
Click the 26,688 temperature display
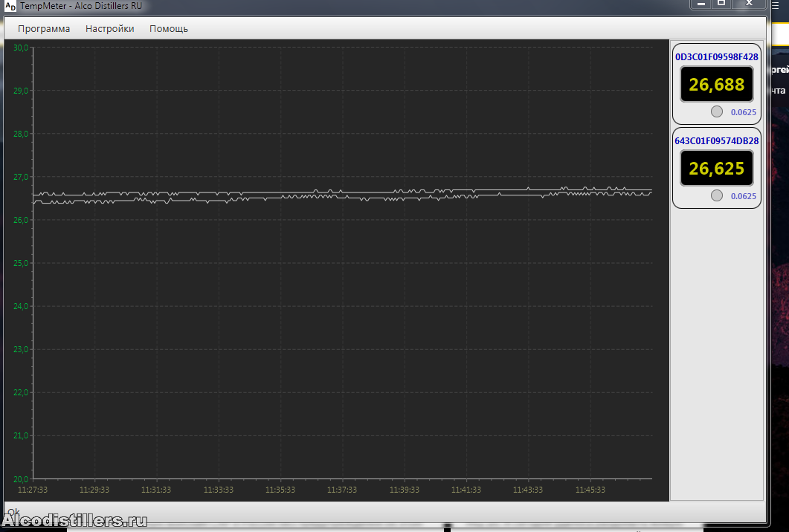[716, 84]
